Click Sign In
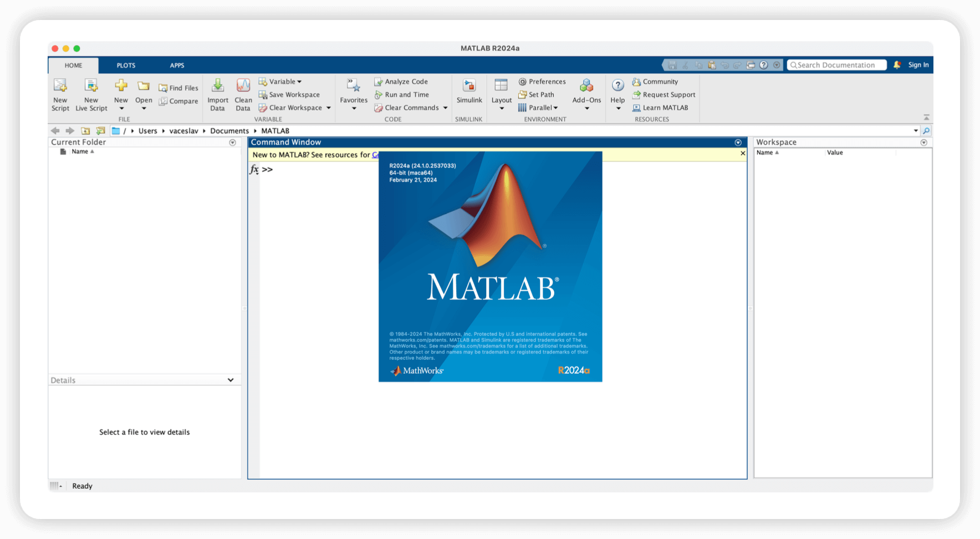Image resolution: width=980 pixels, height=539 pixels. tap(918, 65)
